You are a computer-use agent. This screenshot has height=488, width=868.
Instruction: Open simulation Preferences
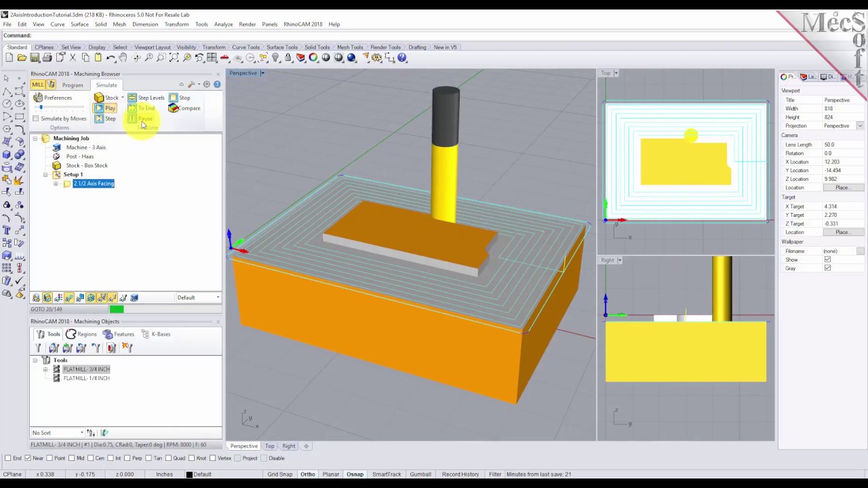point(53,98)
